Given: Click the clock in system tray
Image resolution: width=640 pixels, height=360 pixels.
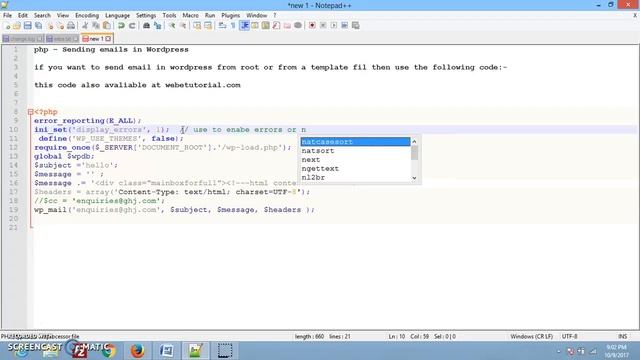Looking at the screenshot, I should tap(617, 351).
